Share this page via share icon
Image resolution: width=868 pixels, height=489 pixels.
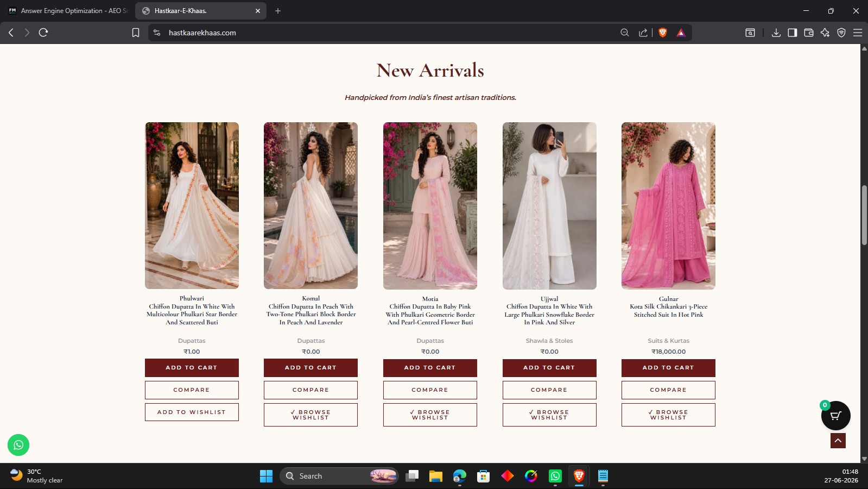tap(643, 33)
